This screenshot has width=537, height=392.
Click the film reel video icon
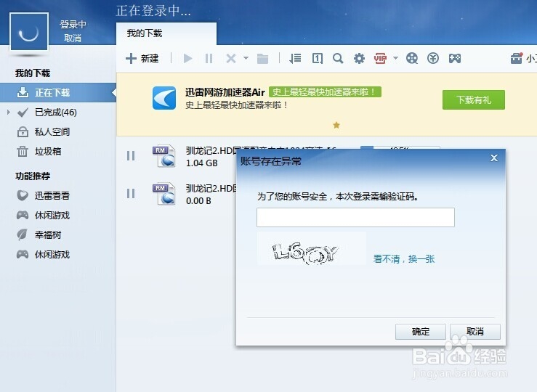pyautogui.click(x=412, y=59)
